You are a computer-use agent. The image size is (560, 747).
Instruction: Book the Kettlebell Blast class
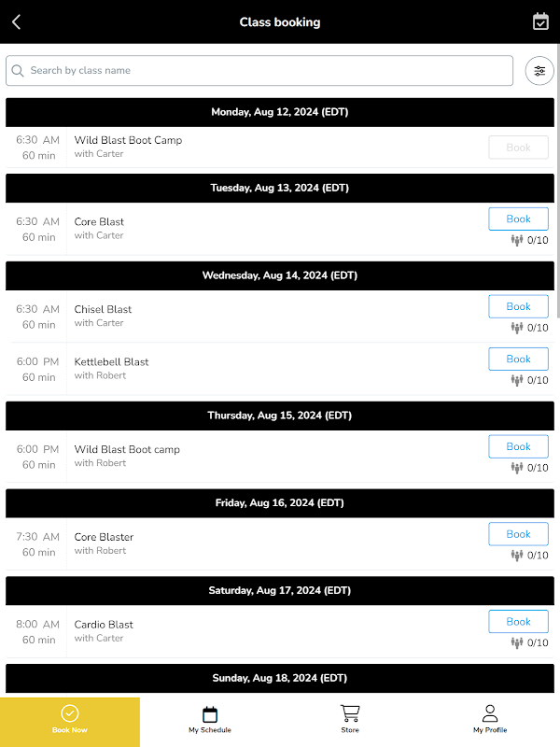coord(518,359)
